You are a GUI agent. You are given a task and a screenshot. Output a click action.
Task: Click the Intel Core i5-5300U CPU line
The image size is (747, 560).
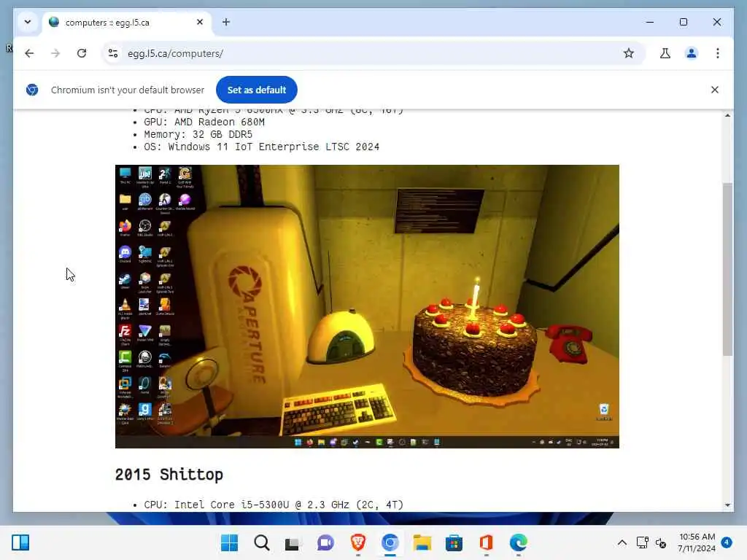[274, 505]
